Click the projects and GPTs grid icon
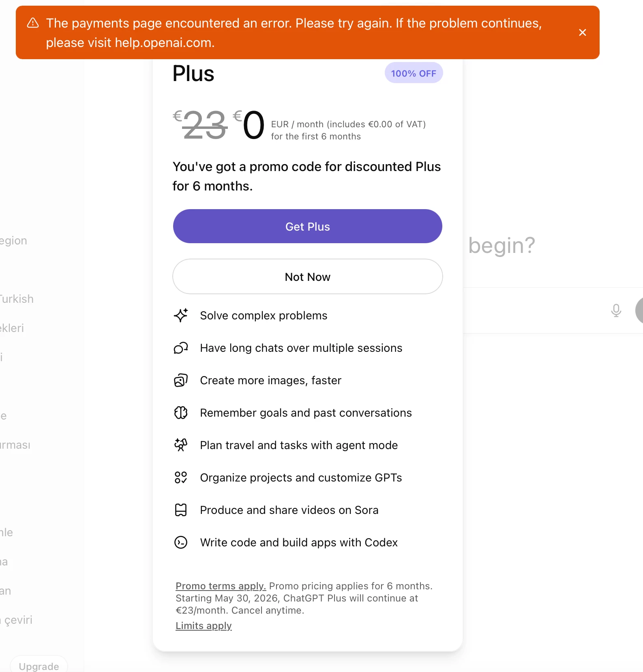Screen dimensions: 643x672 click(x=181, y=477)
